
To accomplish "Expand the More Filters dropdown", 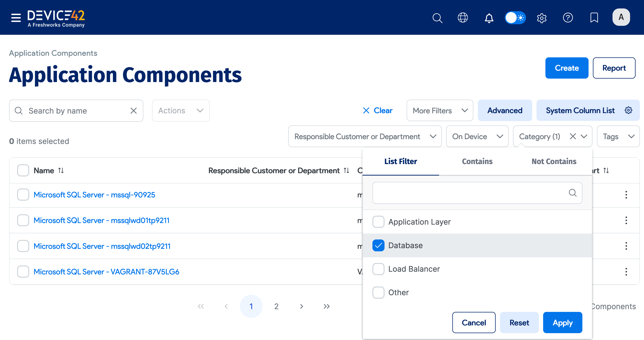I will pos(439,110).
